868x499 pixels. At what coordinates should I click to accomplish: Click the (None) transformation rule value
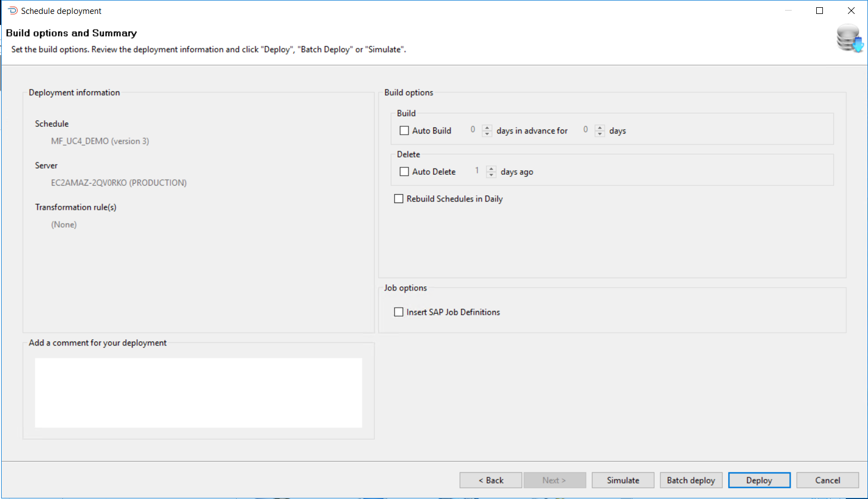tap(64, 225)
